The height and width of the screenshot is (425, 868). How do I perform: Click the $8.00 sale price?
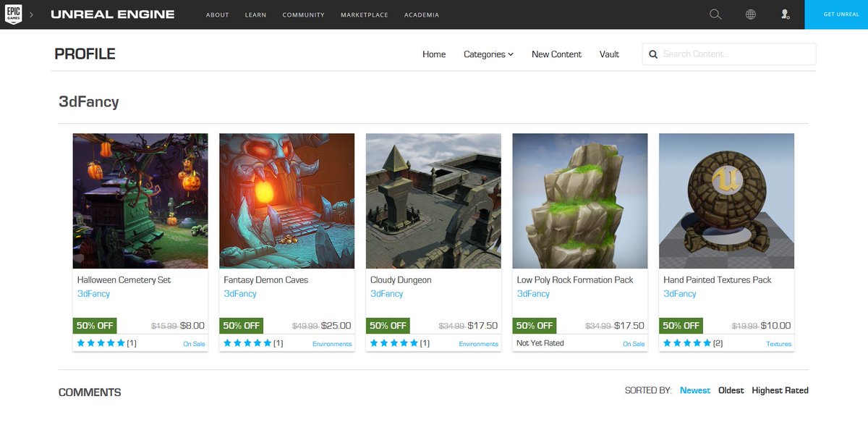(x=192, y=326)
